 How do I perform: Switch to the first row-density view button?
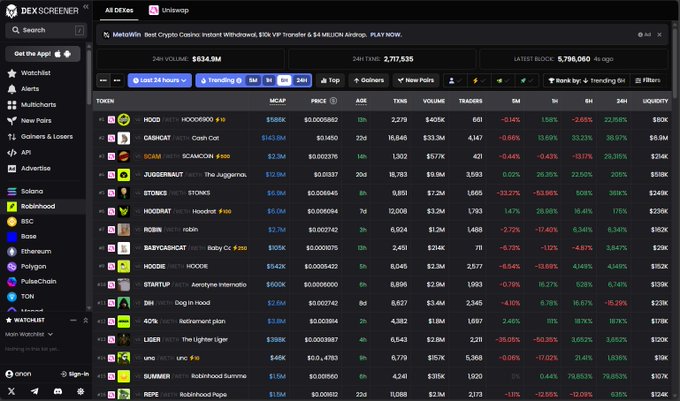click(x=103, y=80)
